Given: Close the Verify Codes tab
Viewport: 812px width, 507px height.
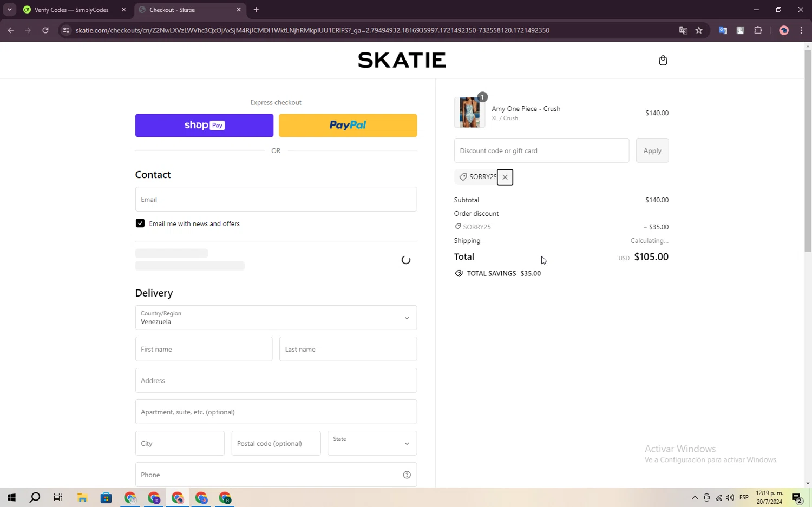Looking at the screenshot, I should [x=123, y=10].
